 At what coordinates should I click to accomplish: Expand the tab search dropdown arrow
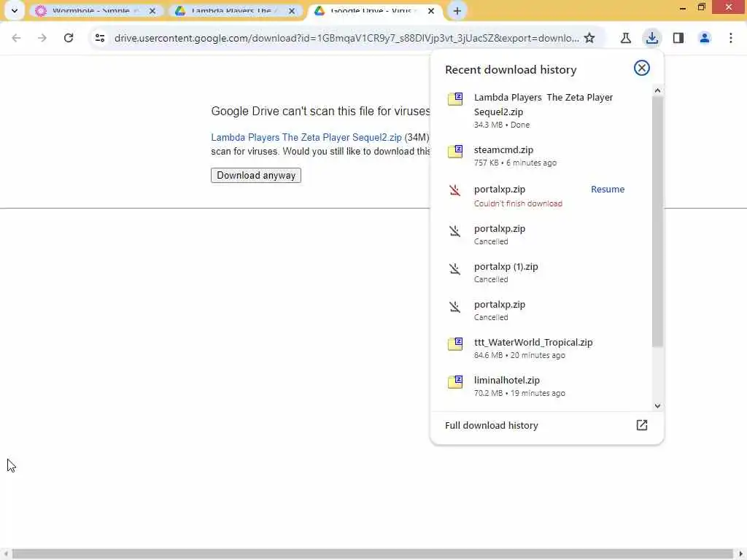(14, 11)
